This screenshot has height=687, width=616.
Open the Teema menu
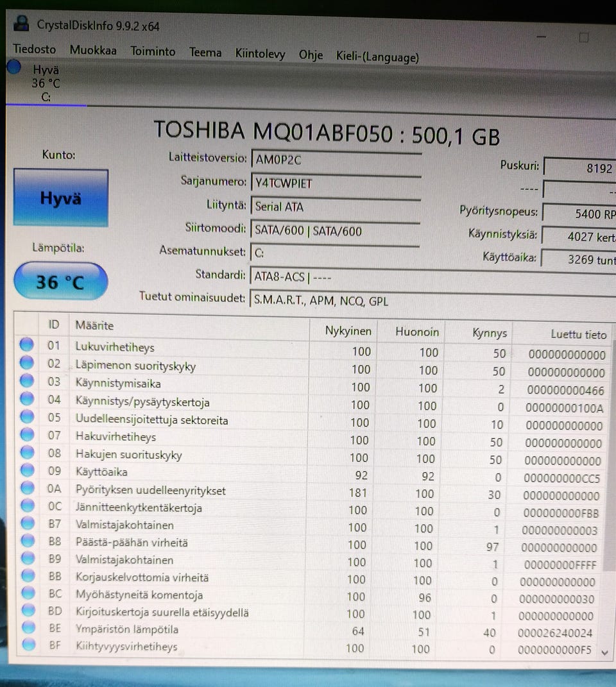[x=205, y=53]
